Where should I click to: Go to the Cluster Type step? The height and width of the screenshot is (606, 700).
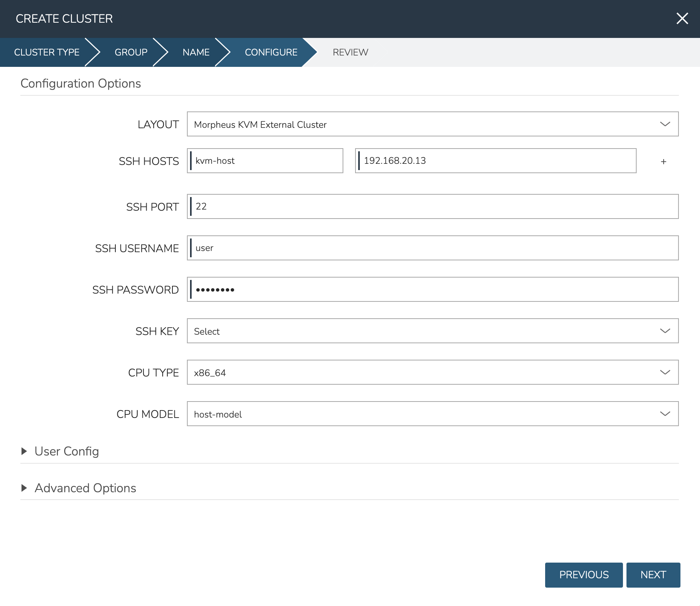[47, 52]
